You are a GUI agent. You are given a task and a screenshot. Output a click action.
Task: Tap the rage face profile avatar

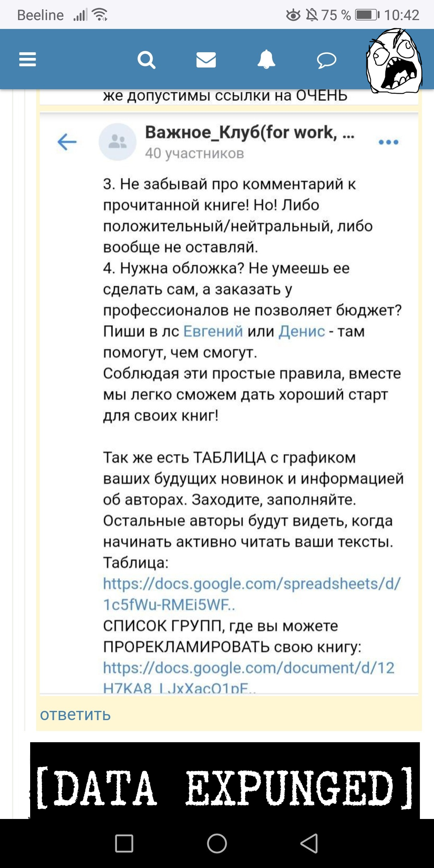394,61
